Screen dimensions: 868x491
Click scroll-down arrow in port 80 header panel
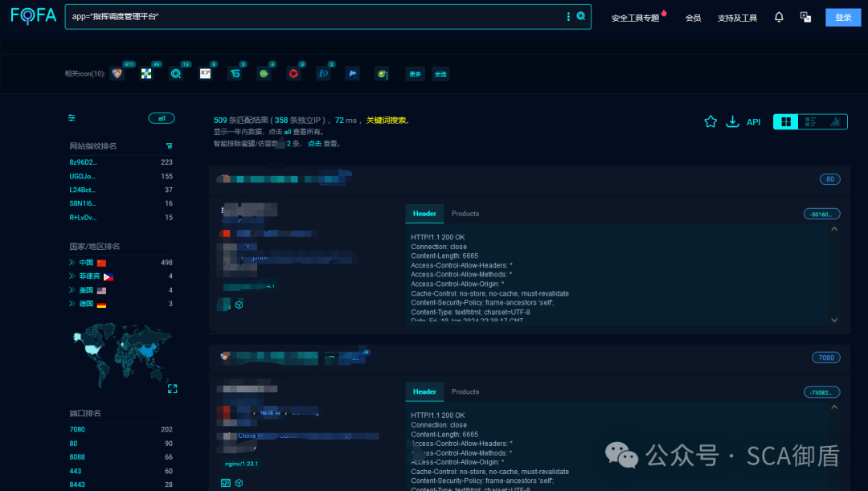point(834,320)
